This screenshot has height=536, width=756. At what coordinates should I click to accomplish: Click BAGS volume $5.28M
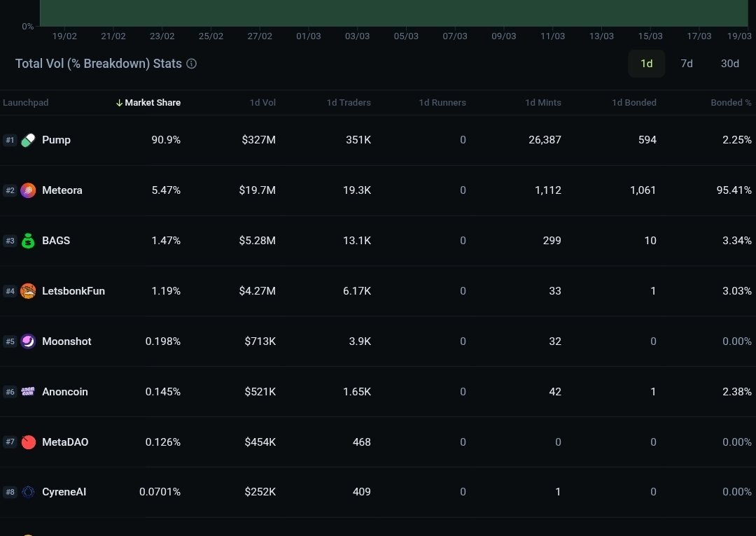(258, 241)
